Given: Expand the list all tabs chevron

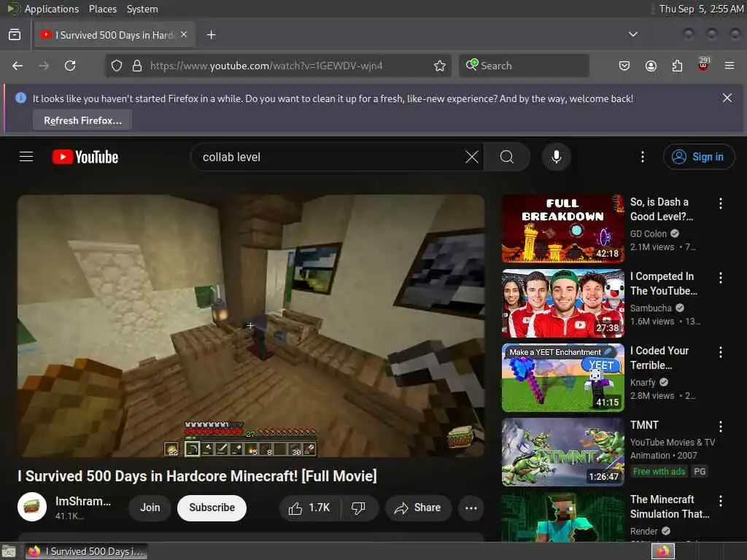Looking at the screenshot, I should tap(633, 34).
